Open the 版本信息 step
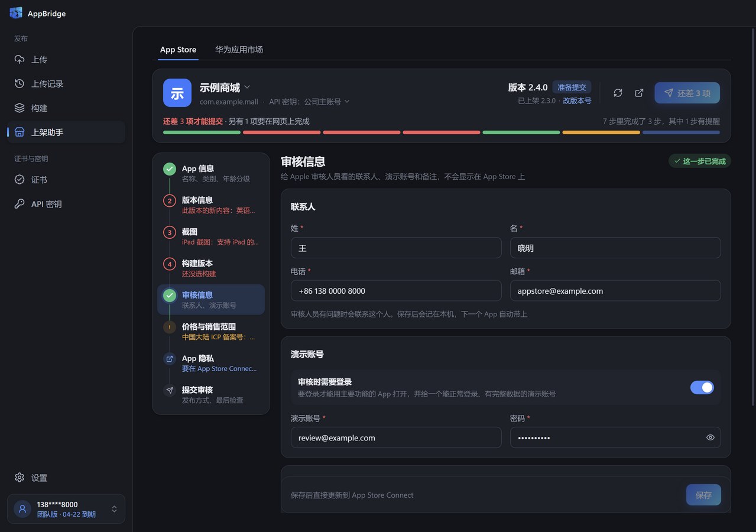Screen dimensions: 756x532 tap(211, 205)
